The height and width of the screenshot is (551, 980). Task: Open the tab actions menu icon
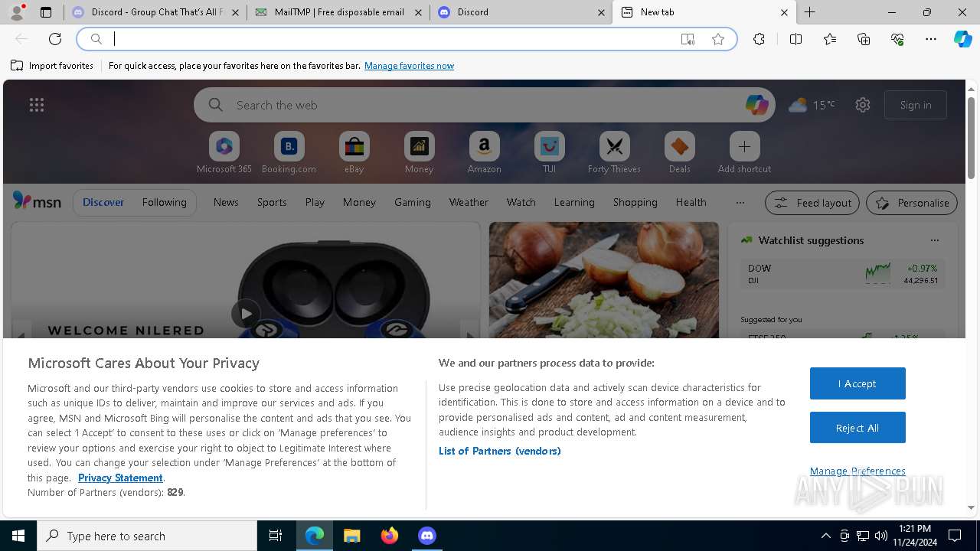point(46,12)
